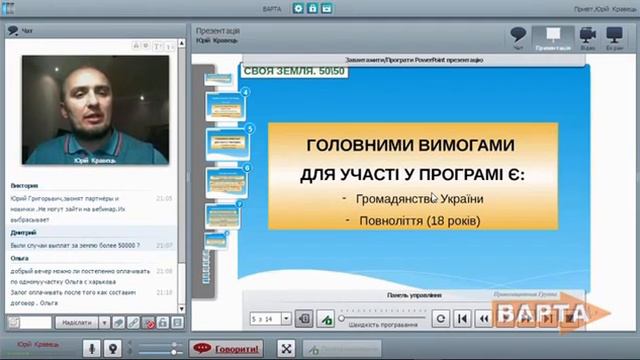
Task: Click the rewind previous slide button
Action: coord(484,318)
